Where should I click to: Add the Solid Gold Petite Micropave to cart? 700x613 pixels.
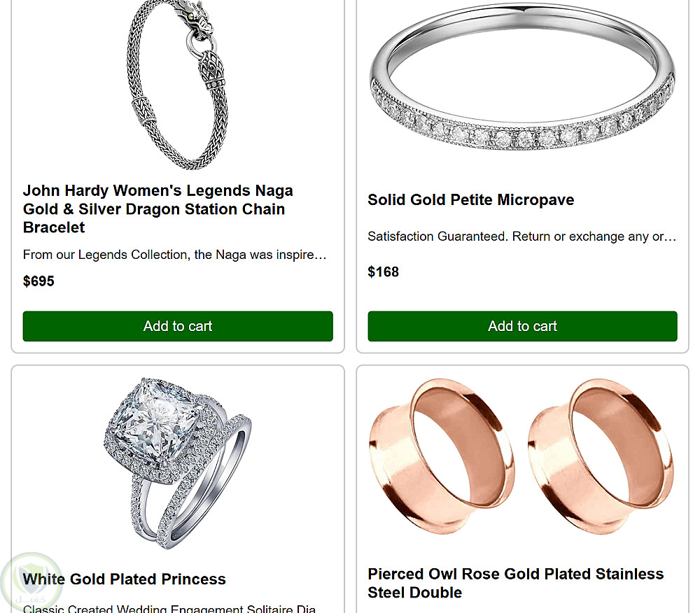point(522,326)
